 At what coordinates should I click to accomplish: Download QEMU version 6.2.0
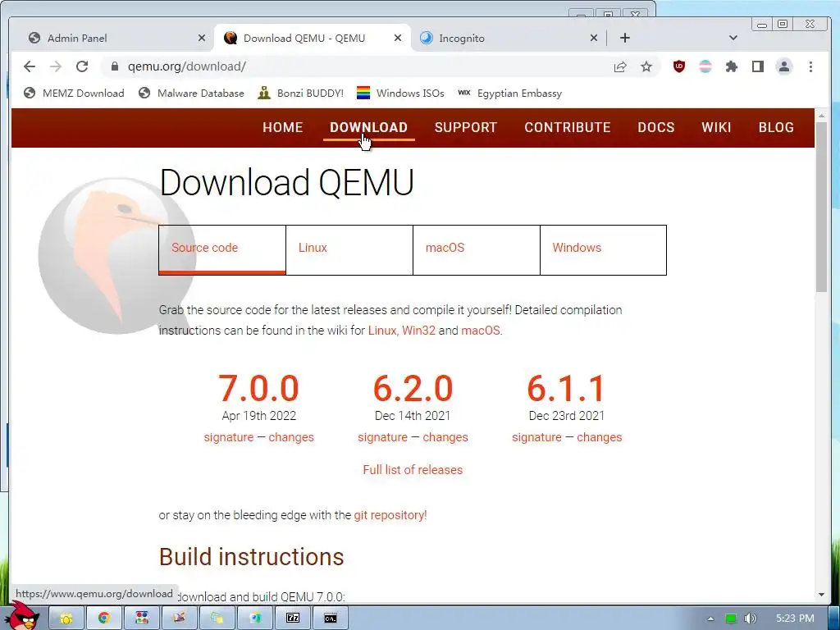tap(413, 388)
